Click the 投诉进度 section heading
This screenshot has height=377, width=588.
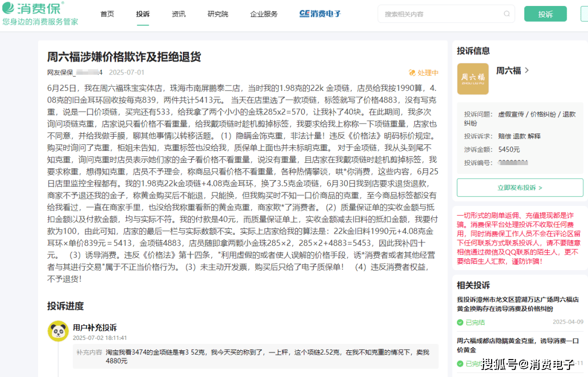pyautogui.click(x=65, y=306)
